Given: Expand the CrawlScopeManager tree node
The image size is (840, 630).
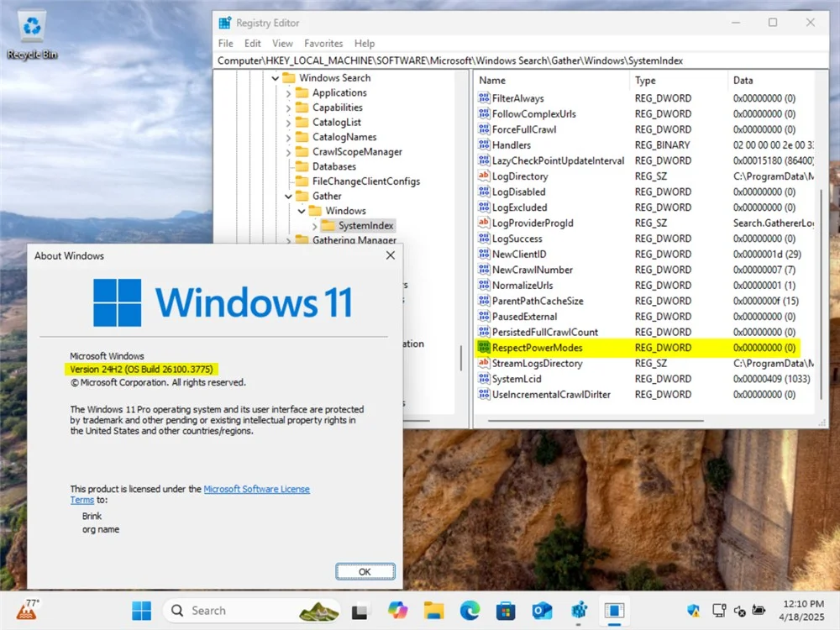Looking at the screenshot, I should click(288, 152).
